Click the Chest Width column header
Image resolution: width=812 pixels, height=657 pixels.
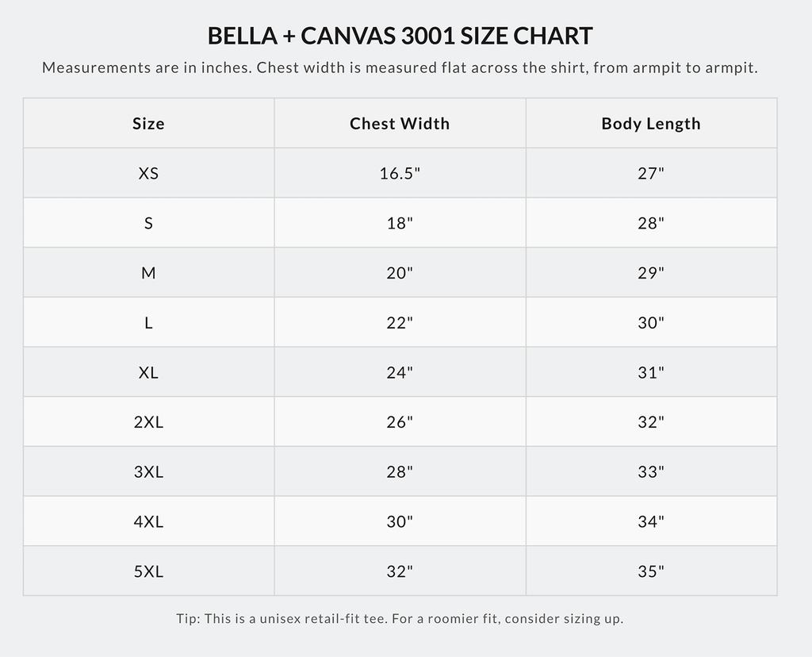(x=400, y=123)
